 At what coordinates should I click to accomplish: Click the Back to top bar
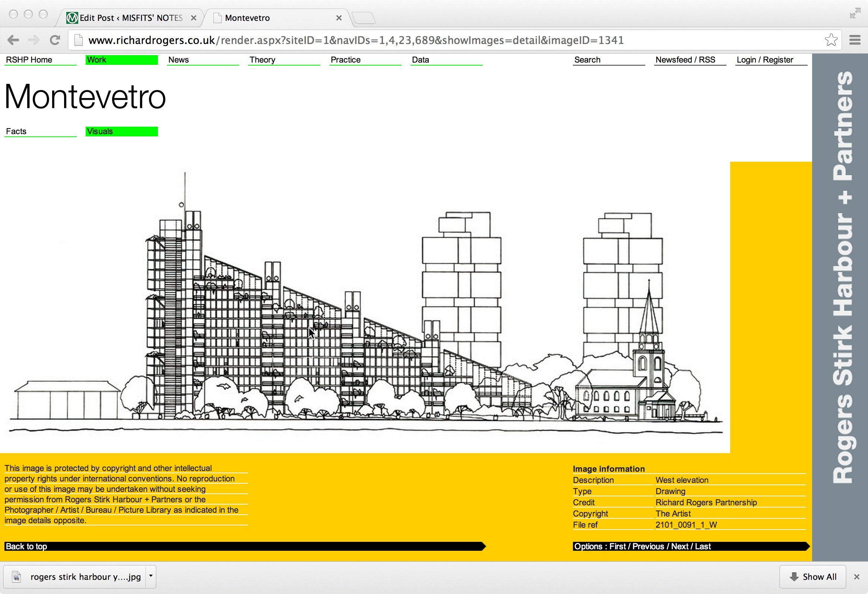245,547
